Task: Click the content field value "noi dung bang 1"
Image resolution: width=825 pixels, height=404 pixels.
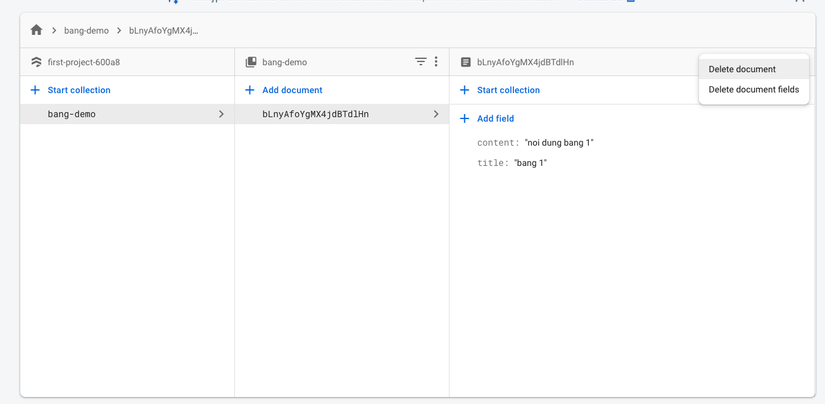Action: pos(559,143)
